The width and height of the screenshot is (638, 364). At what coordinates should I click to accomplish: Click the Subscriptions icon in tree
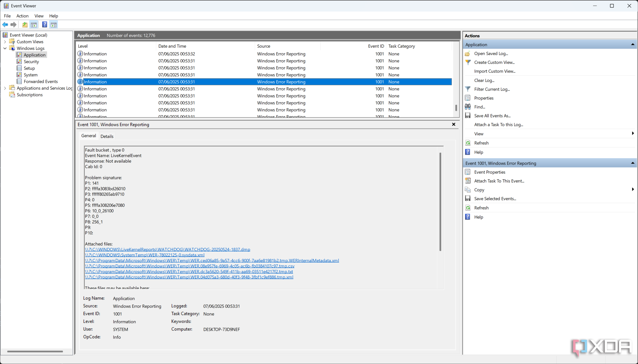pos(12,95)
